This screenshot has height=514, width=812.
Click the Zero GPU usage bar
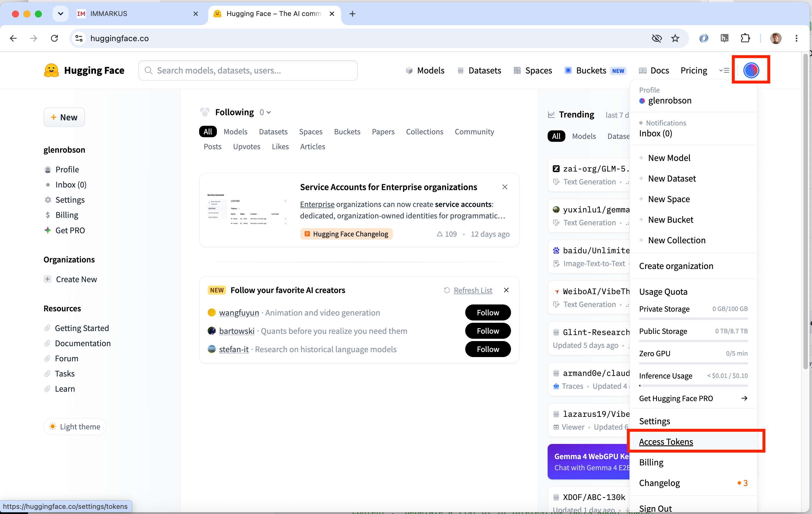coord(693,363)
